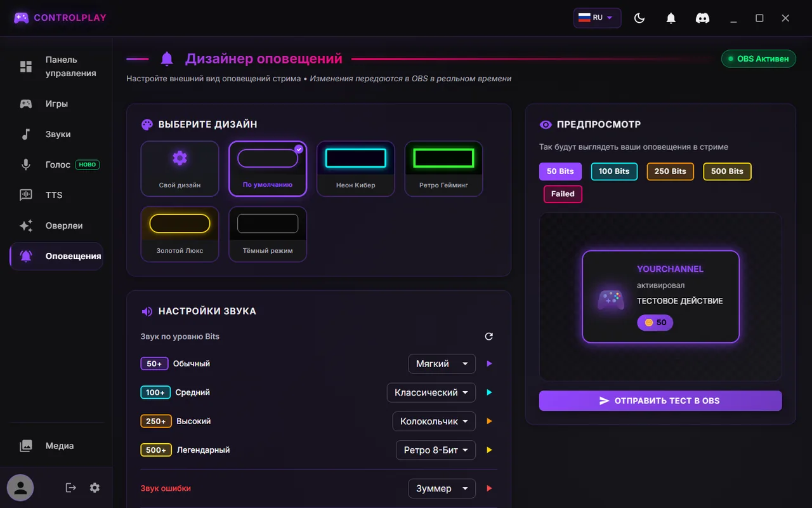The image size is (812, 508).
Task: Choose the Ретро Гейминг design
Action: 443,169
